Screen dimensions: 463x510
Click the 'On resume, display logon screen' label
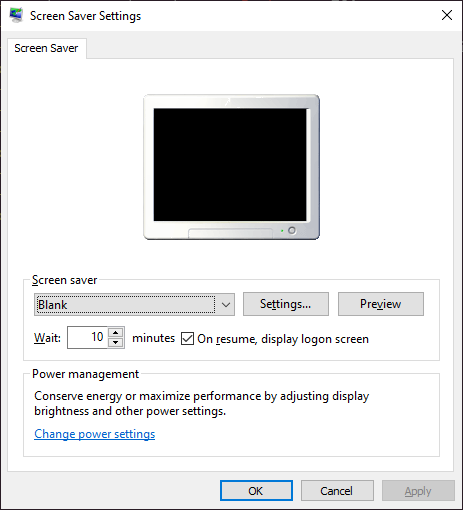283,339
